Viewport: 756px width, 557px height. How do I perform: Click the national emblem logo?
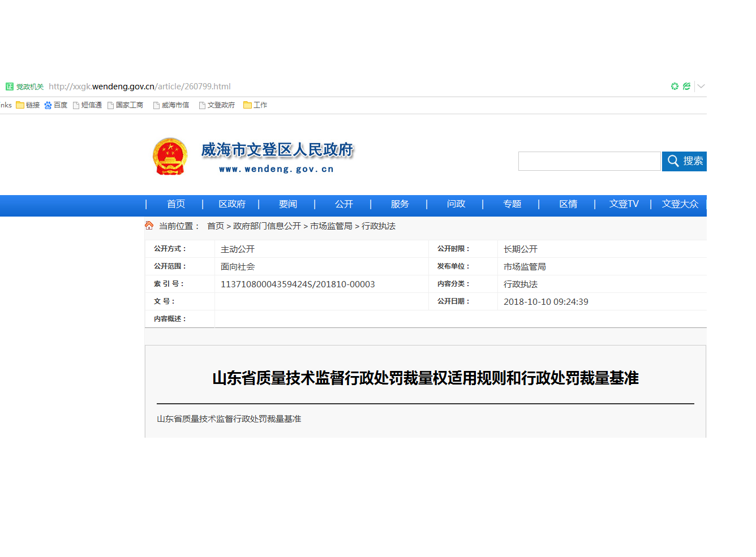pyautogui.click(x=170, y=157)
